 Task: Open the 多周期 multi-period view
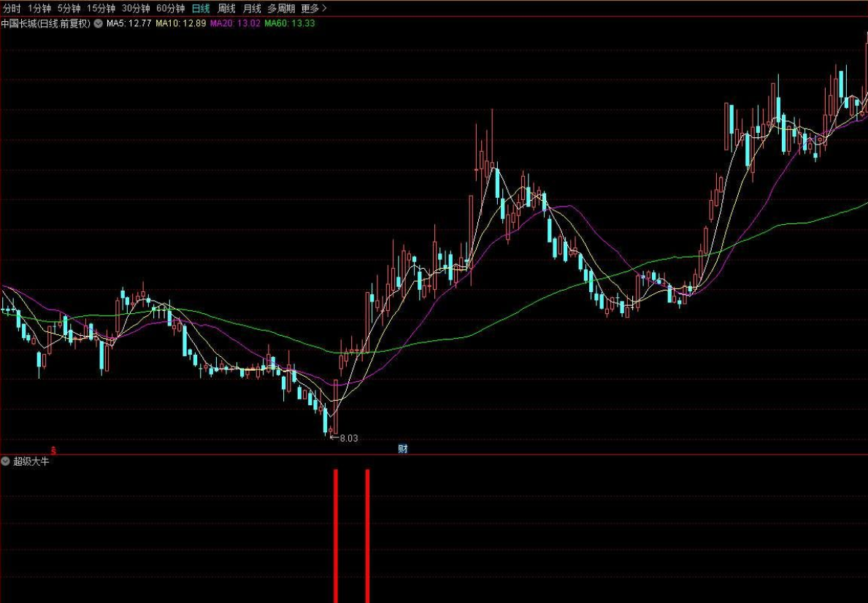281,8
